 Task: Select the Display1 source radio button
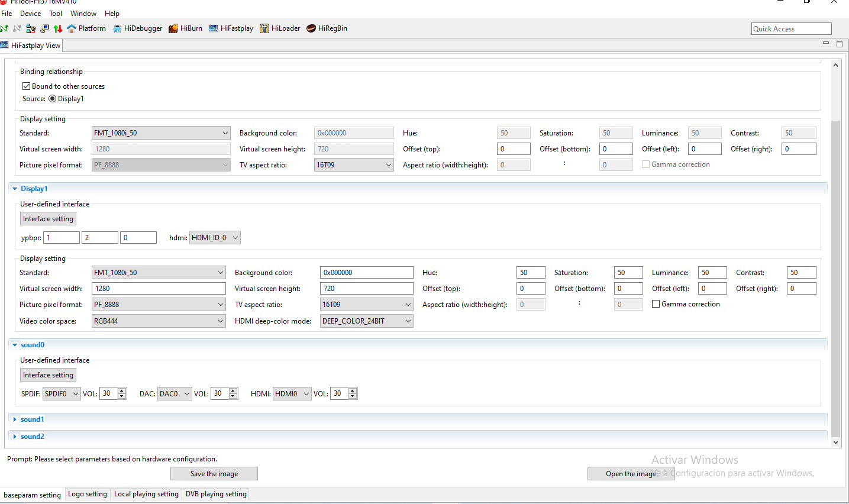pyautogui.click(x=53, y=99)
